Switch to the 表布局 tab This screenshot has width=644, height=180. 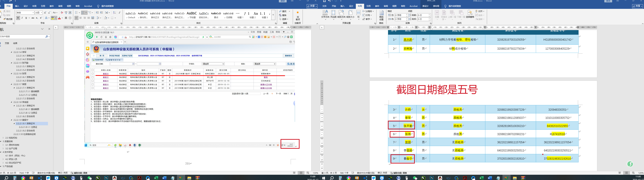pyautogui.click(x=436, y=6)
